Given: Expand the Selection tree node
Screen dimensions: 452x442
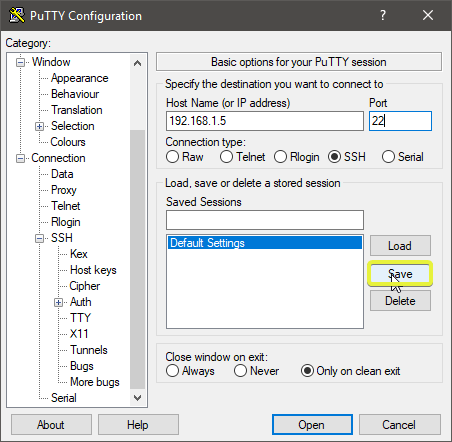Looking at the screenshot, I should coord(39,126).
